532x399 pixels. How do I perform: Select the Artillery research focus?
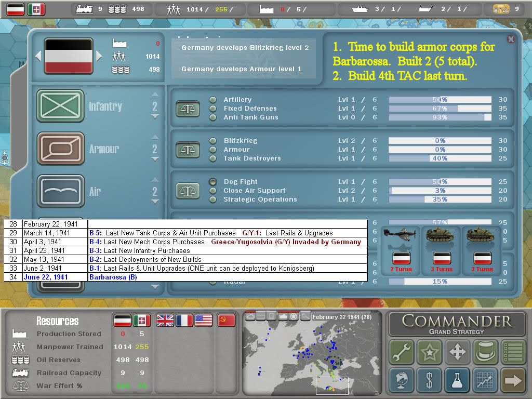tap(213, 100)
